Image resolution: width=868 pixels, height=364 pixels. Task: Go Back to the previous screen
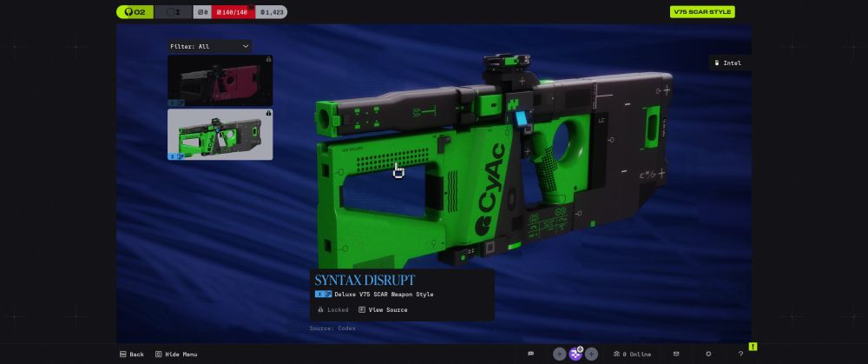pyautogui.click(x=131, y=354)
